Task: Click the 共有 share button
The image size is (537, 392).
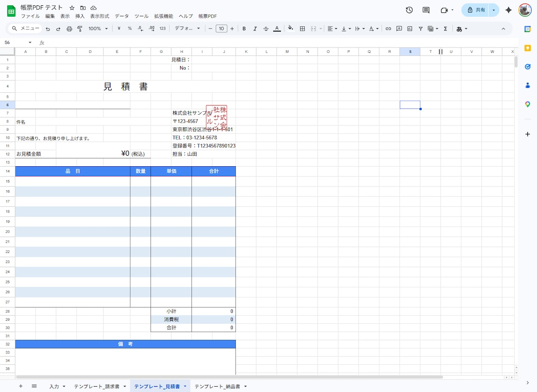Action: tap(476, 10)
